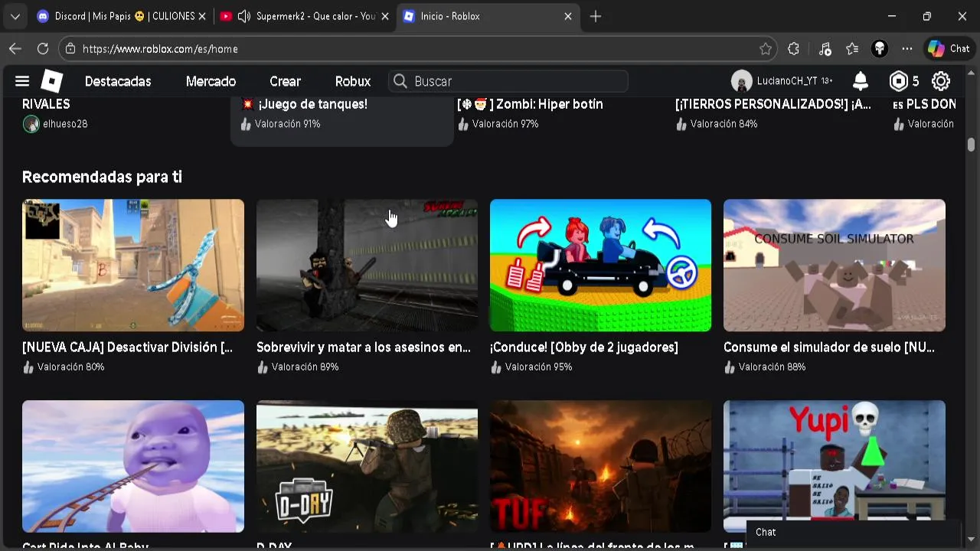Viewport: 980px width, 551px height.
Task: Open the LucianoCH_YT profile name
Action: point(786,81)
